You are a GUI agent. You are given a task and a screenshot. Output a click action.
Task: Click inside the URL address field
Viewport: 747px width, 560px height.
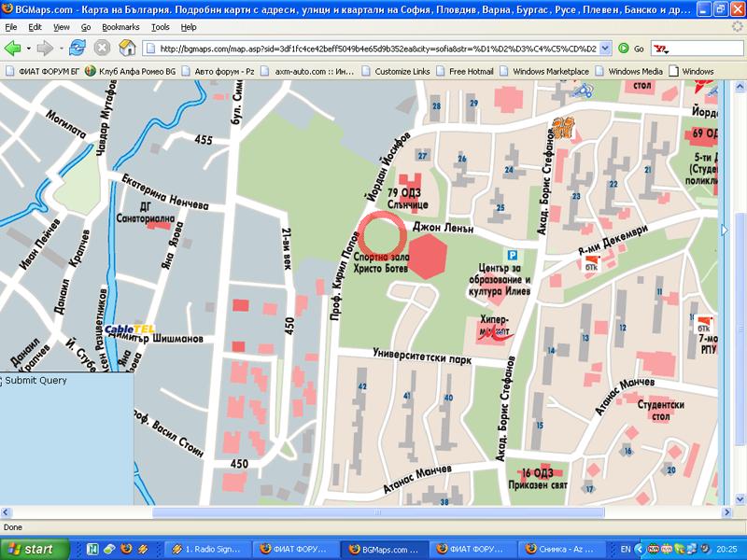(x=373, y=48)
